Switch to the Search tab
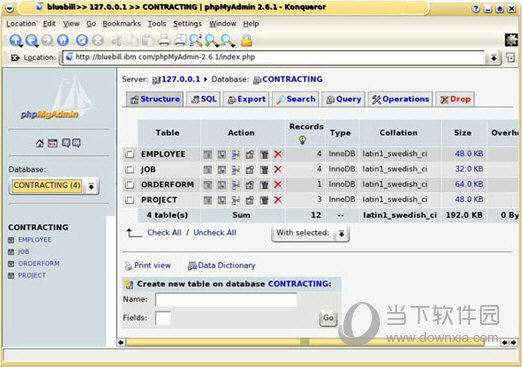 click(296, 99)
